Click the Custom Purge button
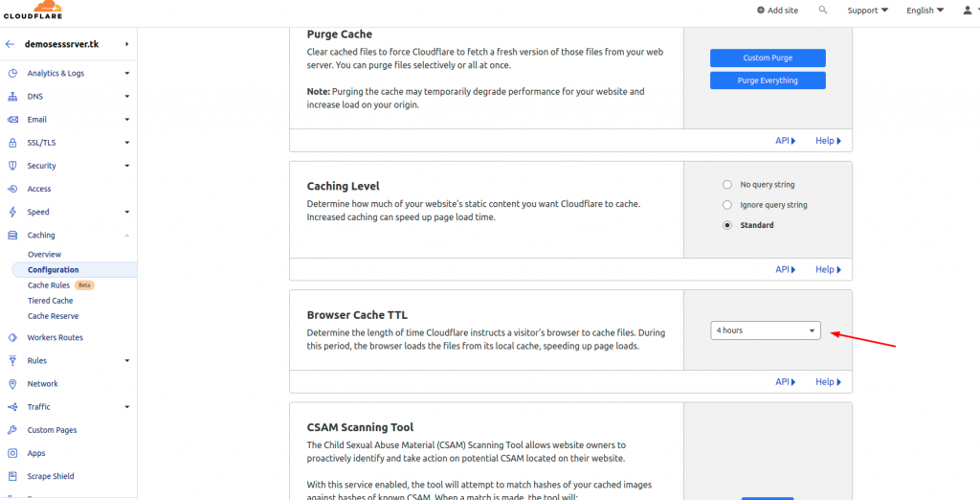980x500 pixels. (768, 58)
